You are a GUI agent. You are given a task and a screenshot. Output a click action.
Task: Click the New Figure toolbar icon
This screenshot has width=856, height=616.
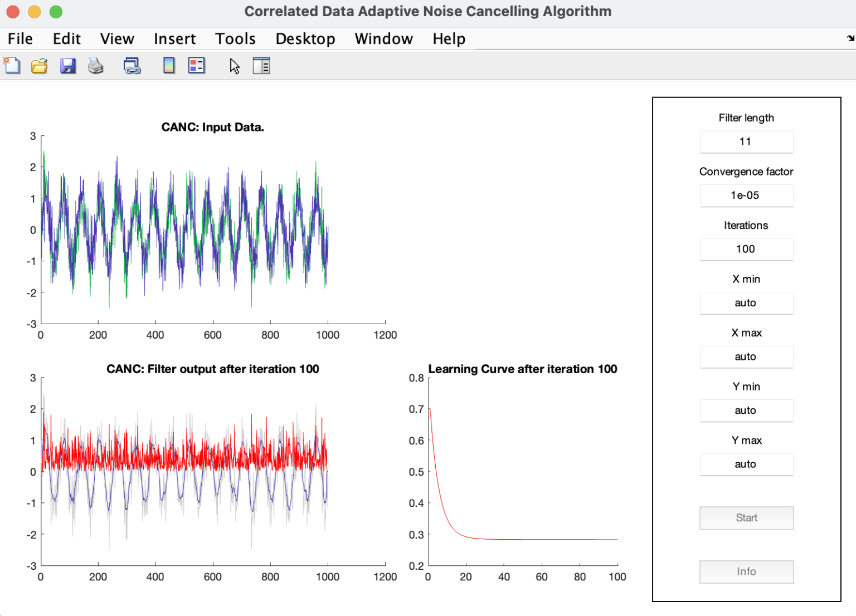(x=12, y=66)
